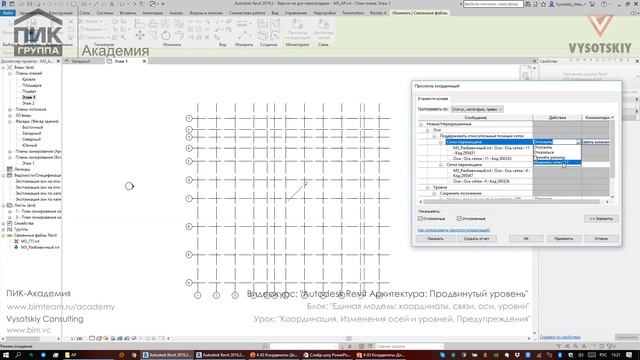Screen dimensions: 640x360
Task: Click Cancel in coordination review dialog
Action: click(x=601, y=238)
